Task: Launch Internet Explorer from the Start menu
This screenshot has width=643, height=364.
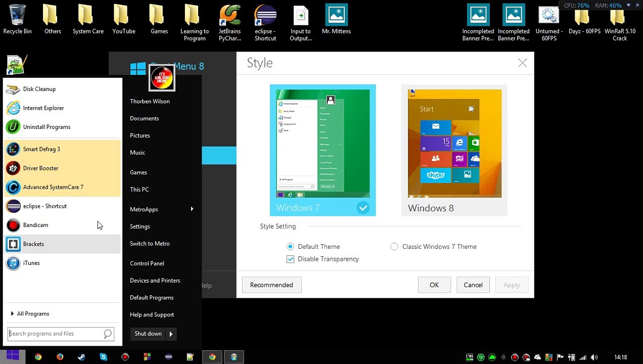Action: click(x=62, y=108)
